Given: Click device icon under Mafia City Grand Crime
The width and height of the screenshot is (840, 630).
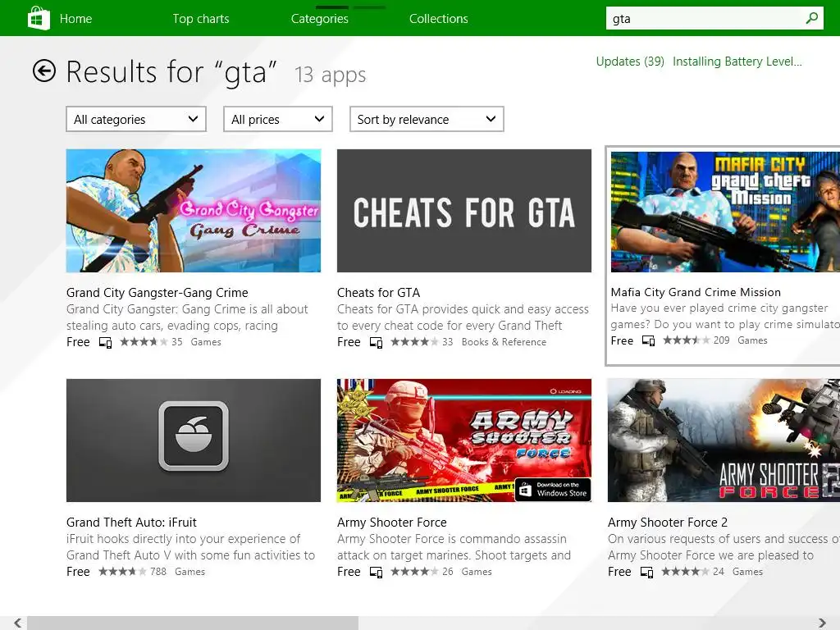Looking at the screenshot, I should pyautogui.click(x=648, y=340).
